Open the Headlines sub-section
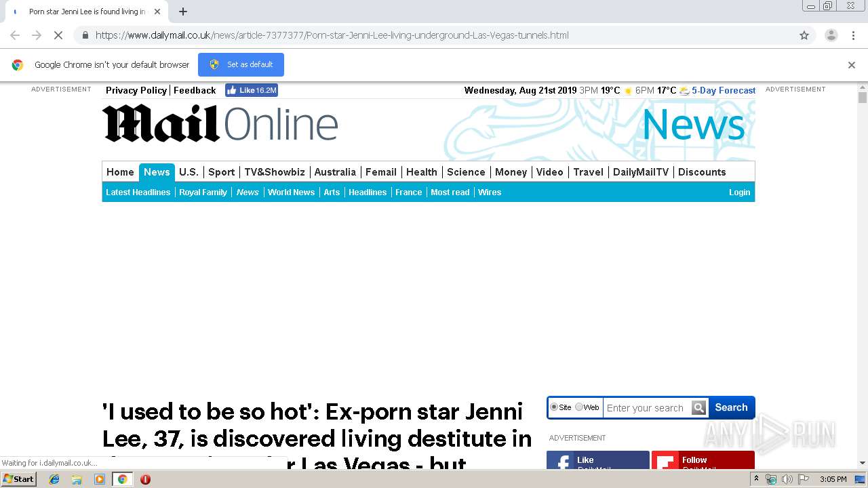The height and width of the screenshot is (488, 868). (x=368, y=192)
